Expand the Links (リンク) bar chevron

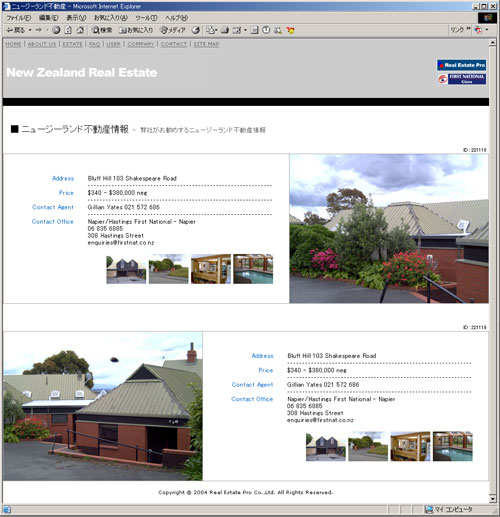pyautogui.click(x=468, y=29)
